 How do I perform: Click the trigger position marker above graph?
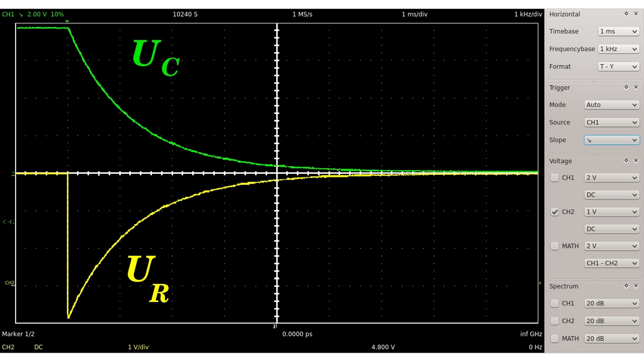coord(67,21)
